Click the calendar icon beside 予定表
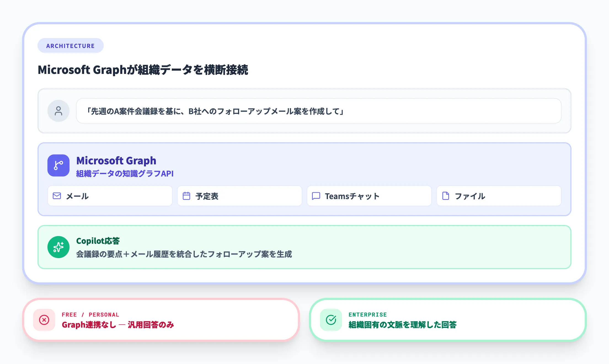 pyautogui.click(x=186, y=196)
